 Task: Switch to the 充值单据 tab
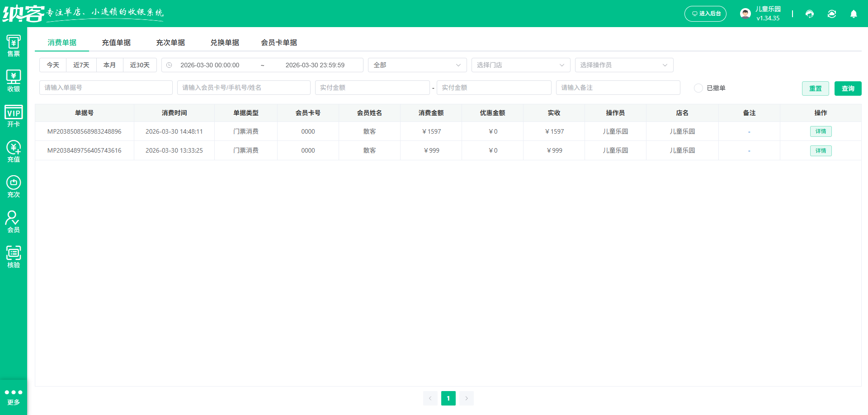[116, 42]
